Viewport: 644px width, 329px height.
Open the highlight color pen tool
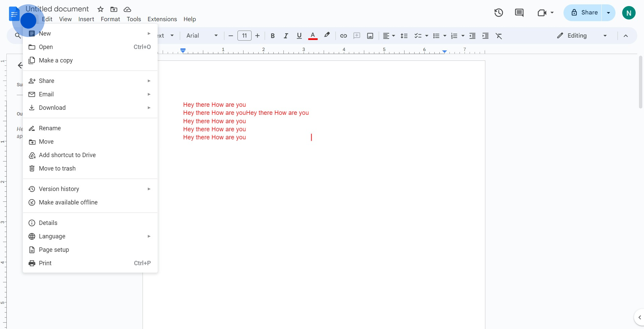tap(327, 35)
